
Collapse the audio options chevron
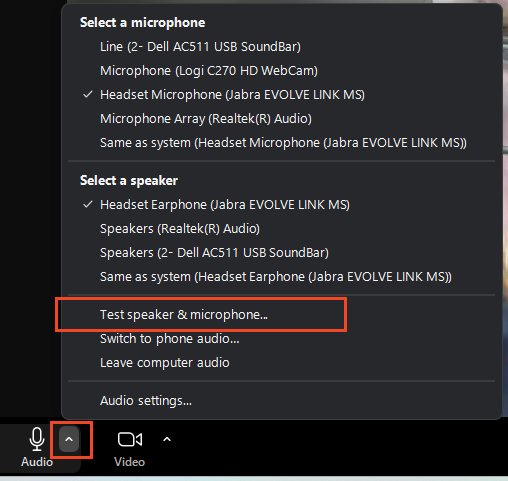pyautogui.click(x=69, y=439)
